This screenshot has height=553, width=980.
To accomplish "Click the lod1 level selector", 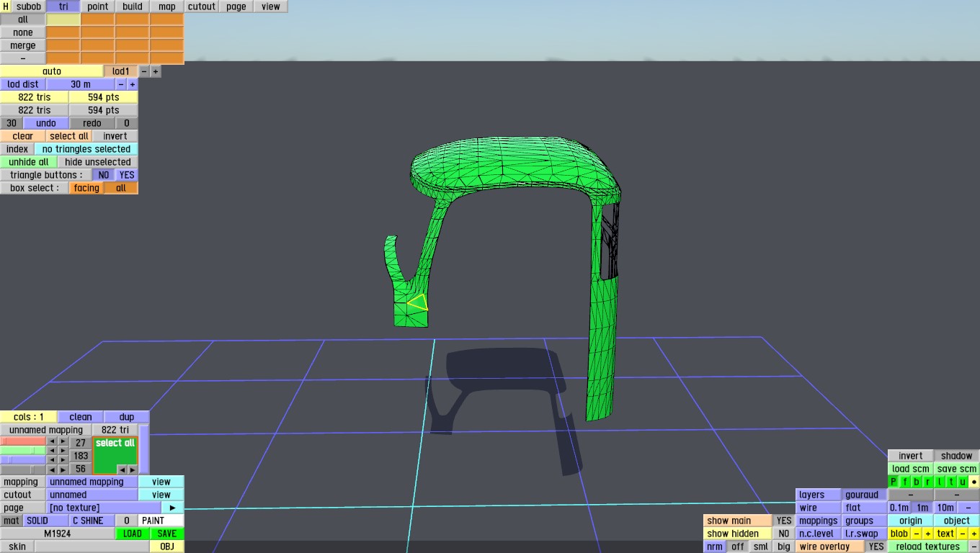I will (121, 71).
